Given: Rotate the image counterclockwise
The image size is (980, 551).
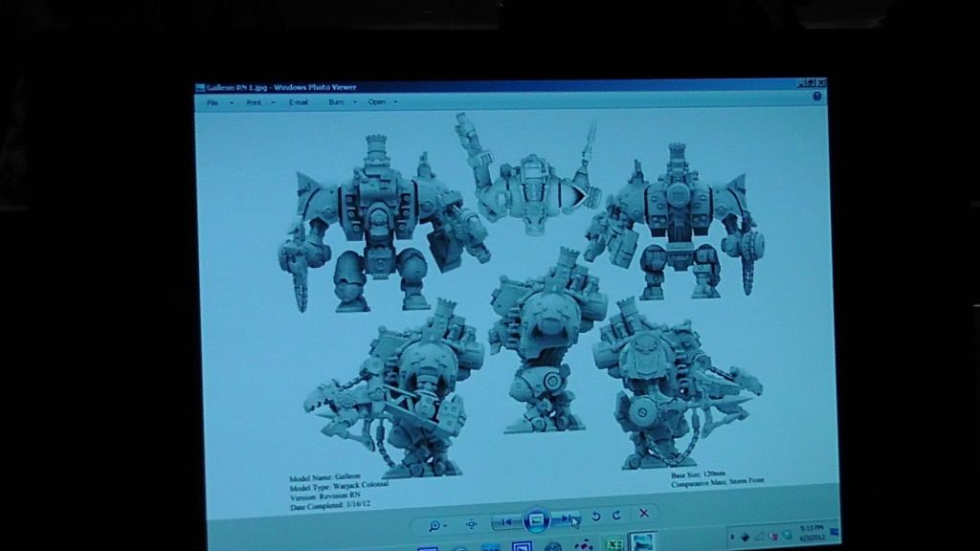Looking at the screenshot, I should pos(596,516).
